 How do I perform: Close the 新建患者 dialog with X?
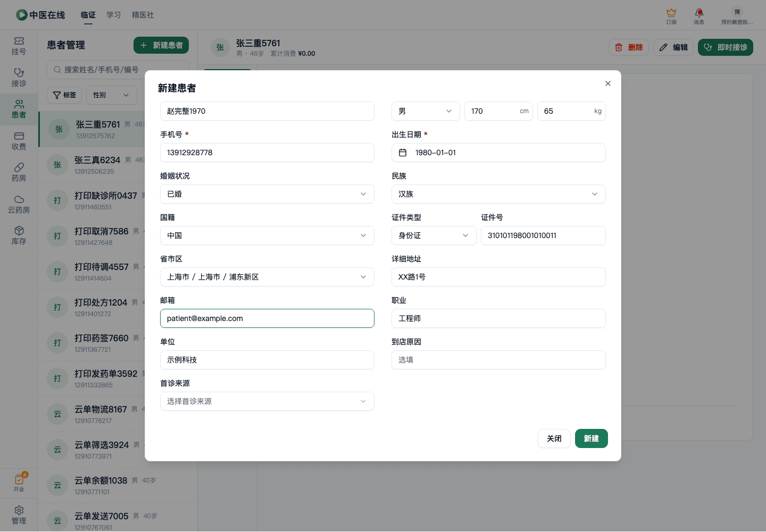[x=608, y=83]
